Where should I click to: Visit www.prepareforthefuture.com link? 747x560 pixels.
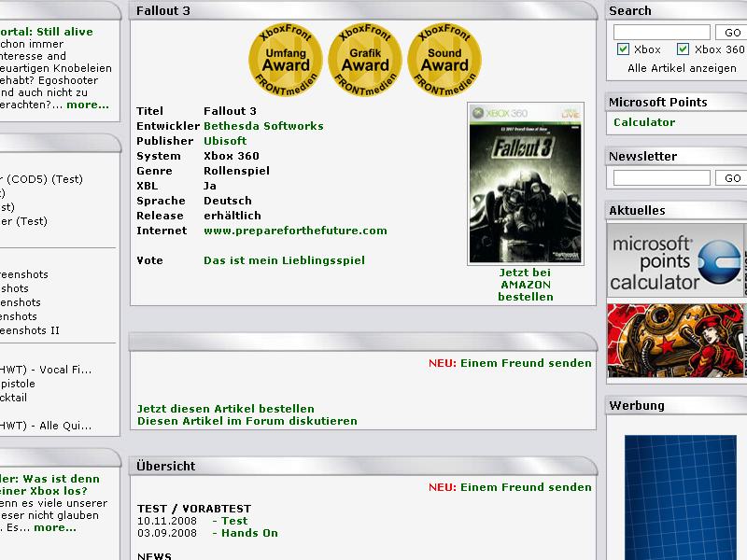click(x=295, y=231)
